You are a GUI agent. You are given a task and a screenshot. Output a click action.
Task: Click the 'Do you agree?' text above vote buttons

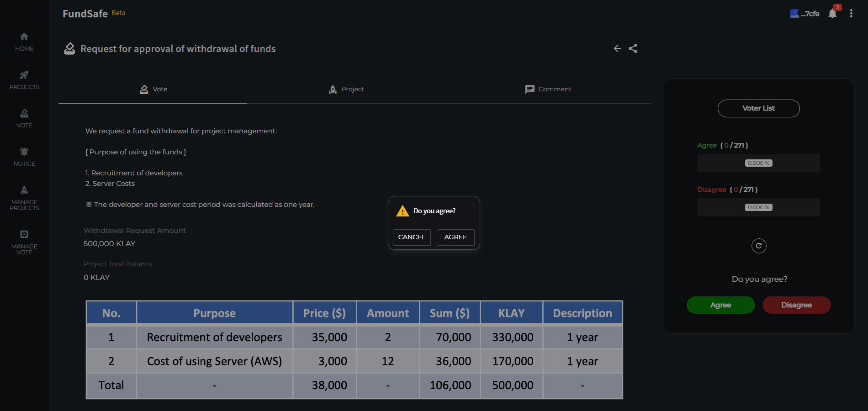pos(759,279)
